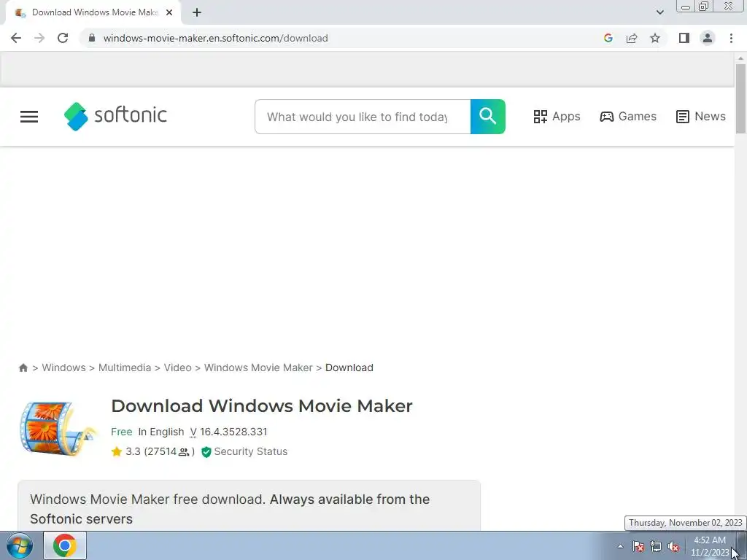Open a new browser tab
This screenshot has height=560, width=747.
[x=197, y=12]
